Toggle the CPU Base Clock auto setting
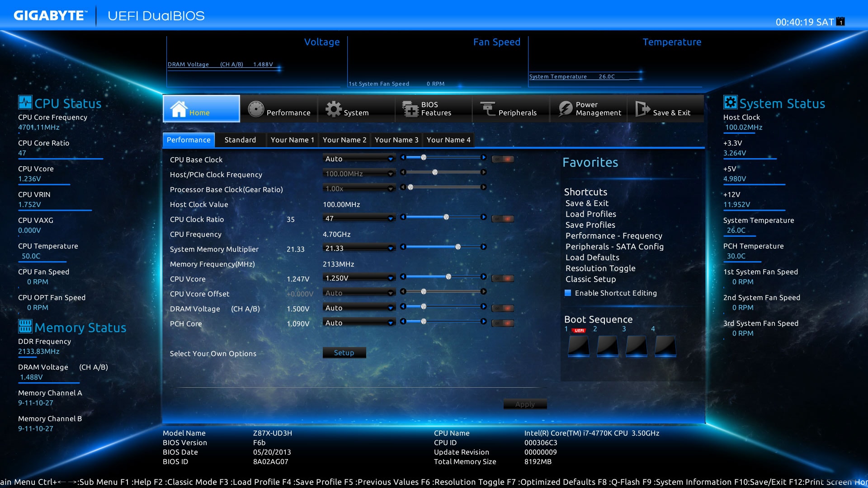The height and width of the screenshot is (488, 868). pyautogui.click(x=504, y=160)
